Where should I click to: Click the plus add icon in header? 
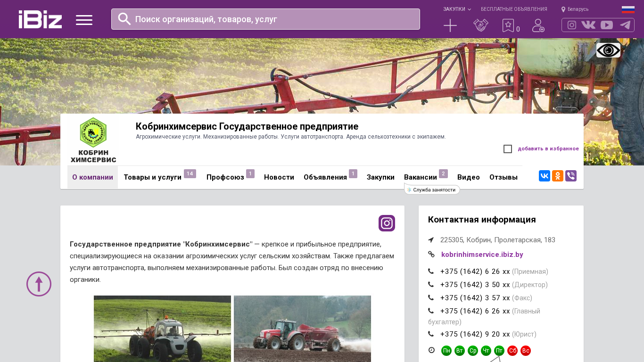pos(450,25)
